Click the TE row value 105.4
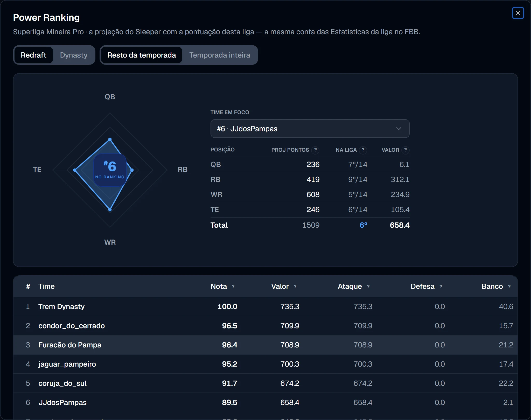Image resolution: width=531 pixels, height=420 pixels. tap(400, 209)
